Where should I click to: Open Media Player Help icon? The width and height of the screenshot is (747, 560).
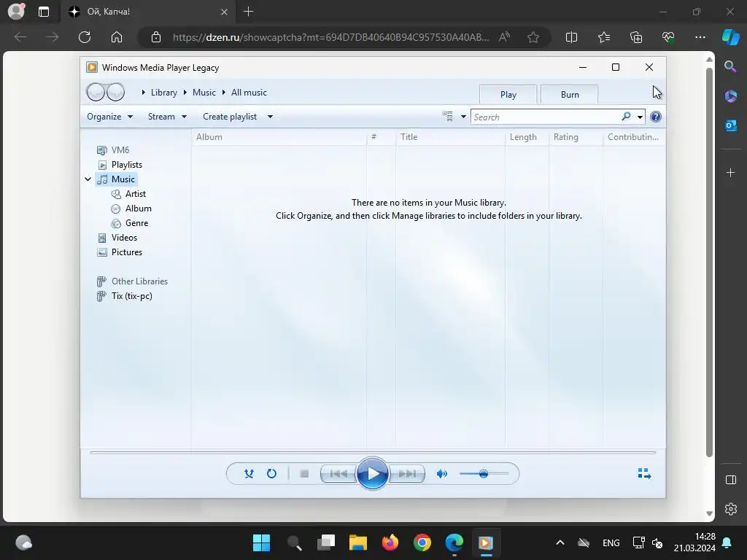[x=656, y=117]
